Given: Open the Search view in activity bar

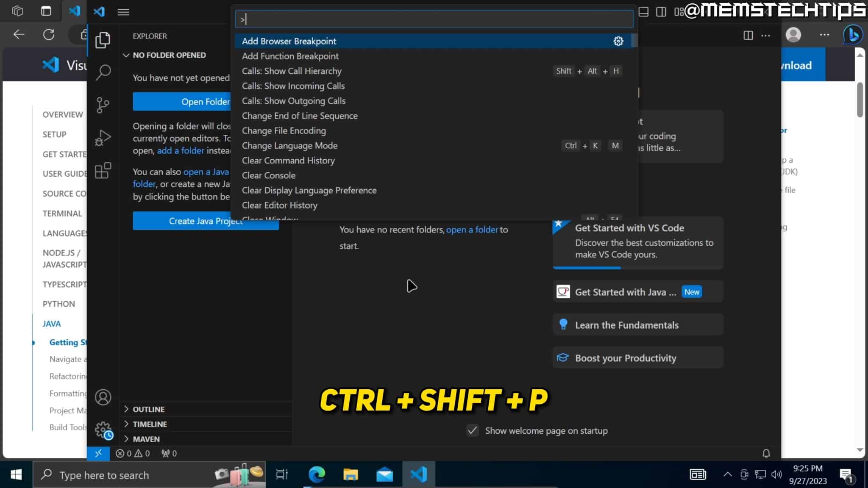Looking at the screenshot, I should point(103,72).
